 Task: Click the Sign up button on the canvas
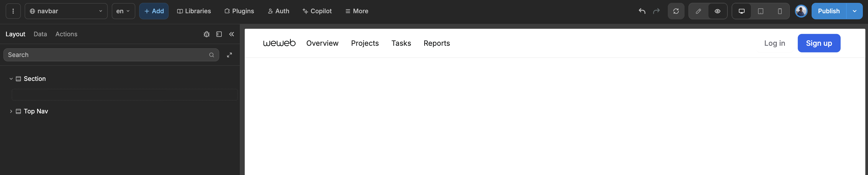pos(819,43)
